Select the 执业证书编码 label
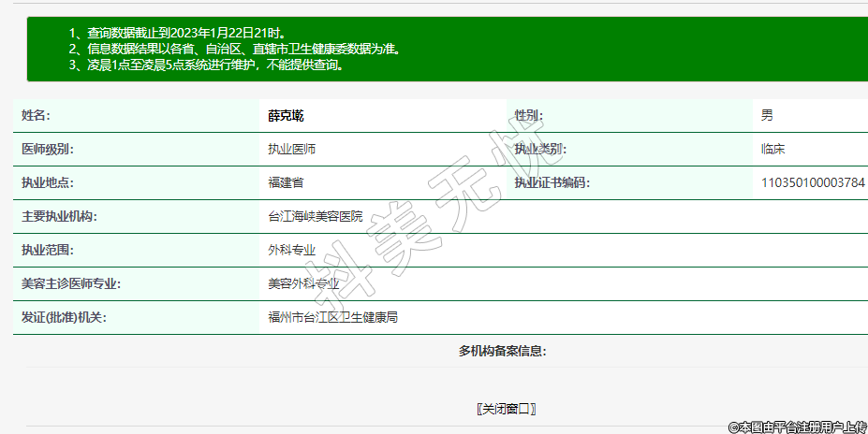The width and height of the screenshot is (868, 434). click(552, 183)
